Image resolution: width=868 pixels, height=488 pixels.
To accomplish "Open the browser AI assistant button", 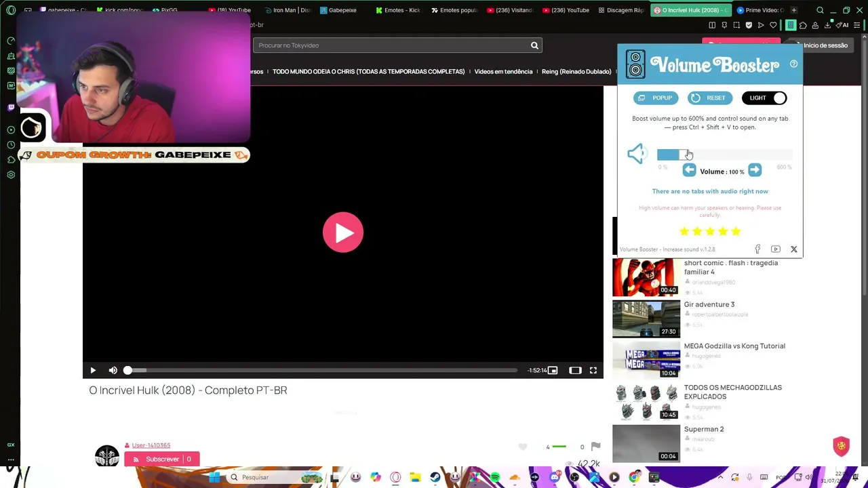I will click(842, 25).
